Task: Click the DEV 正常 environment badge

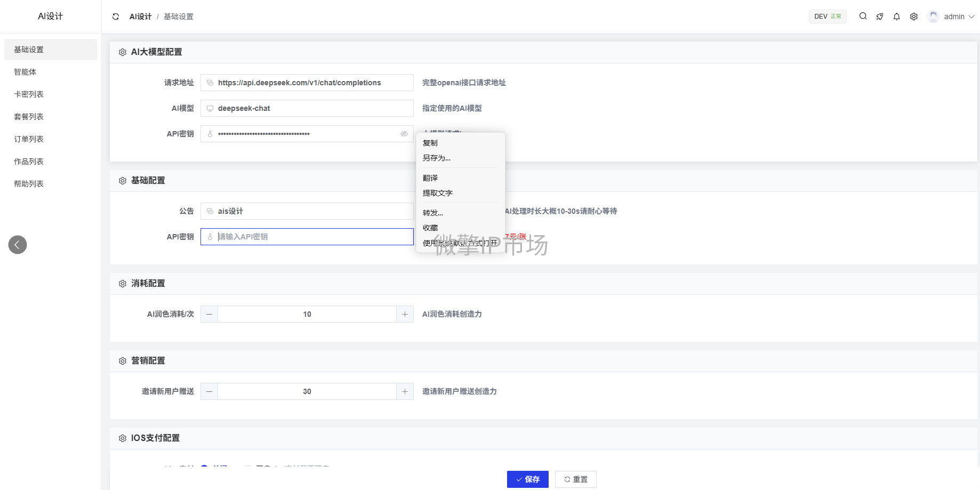Action: 828,17
